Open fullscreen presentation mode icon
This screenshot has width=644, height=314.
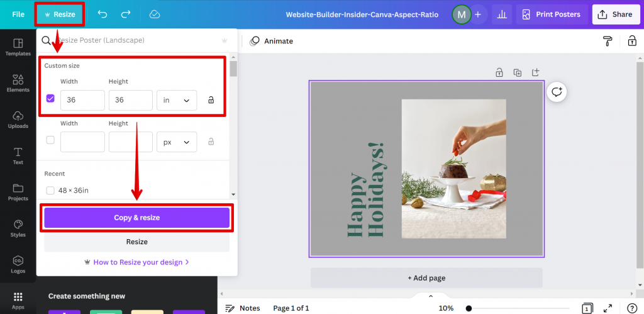[x=608, y=308]
